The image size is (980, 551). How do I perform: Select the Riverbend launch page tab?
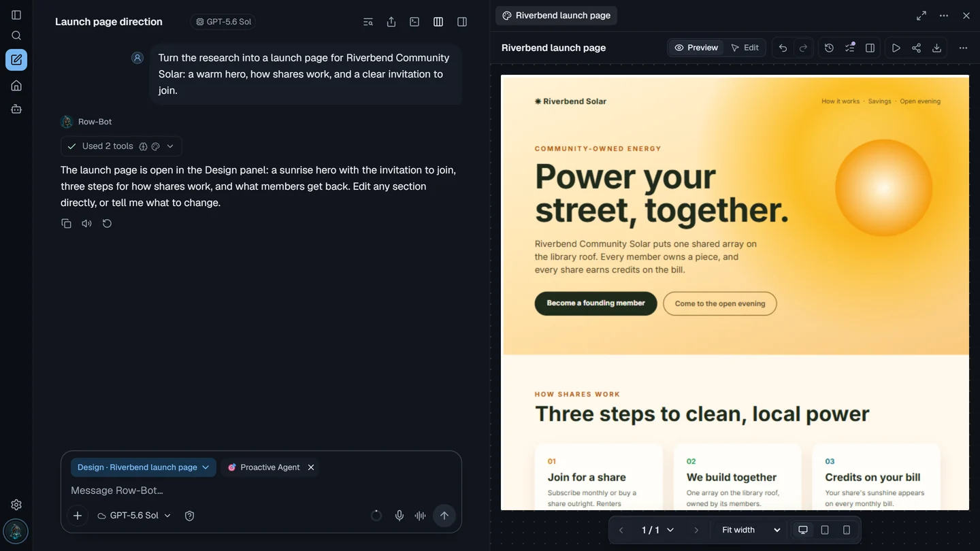[x=556, y=16]
